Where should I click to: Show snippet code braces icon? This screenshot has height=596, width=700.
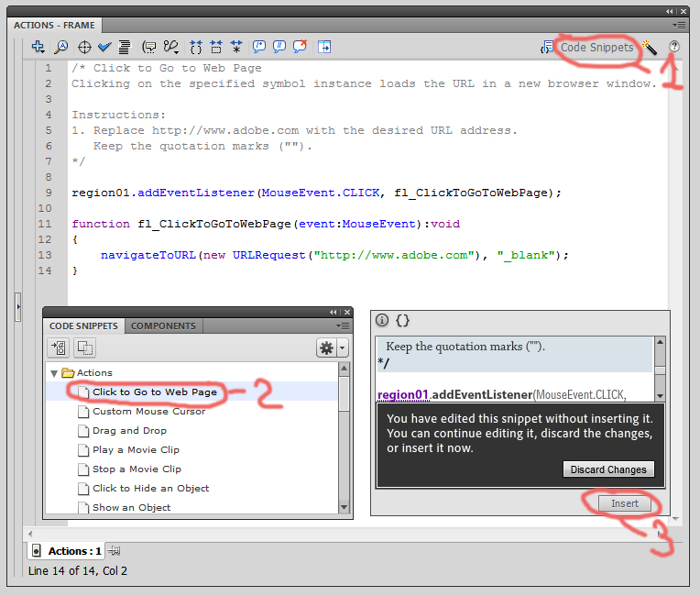[x=402, y=320]
